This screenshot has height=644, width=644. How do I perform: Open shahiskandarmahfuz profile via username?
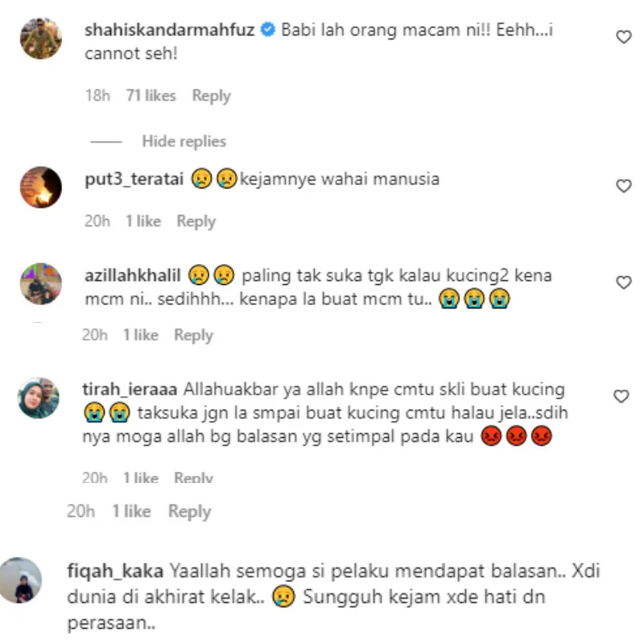coord(170,30)
